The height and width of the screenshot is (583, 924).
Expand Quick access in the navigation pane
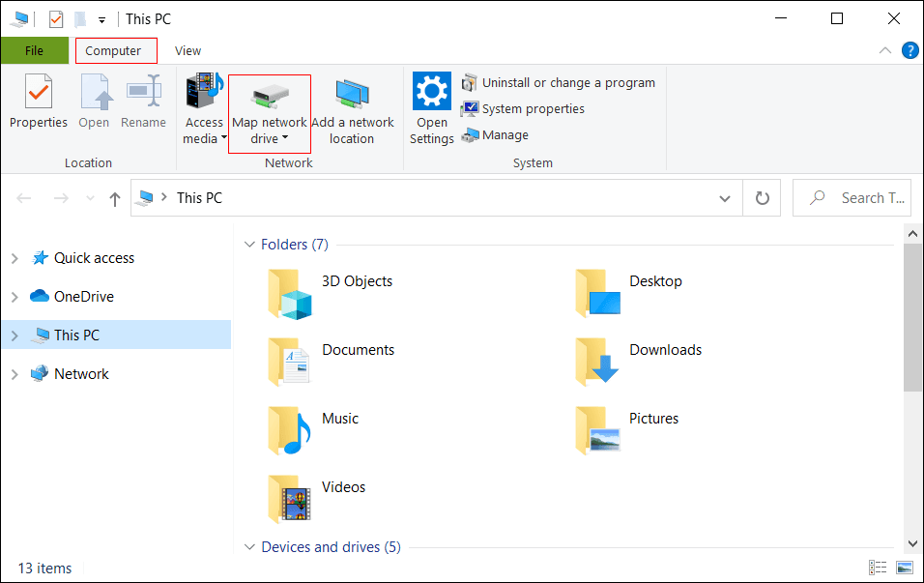[14, 258]
